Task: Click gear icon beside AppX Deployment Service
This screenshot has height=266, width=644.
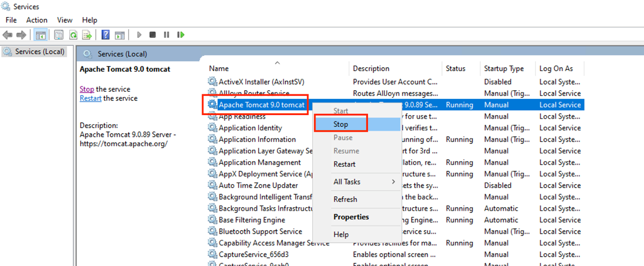Action: pos(213,174)
